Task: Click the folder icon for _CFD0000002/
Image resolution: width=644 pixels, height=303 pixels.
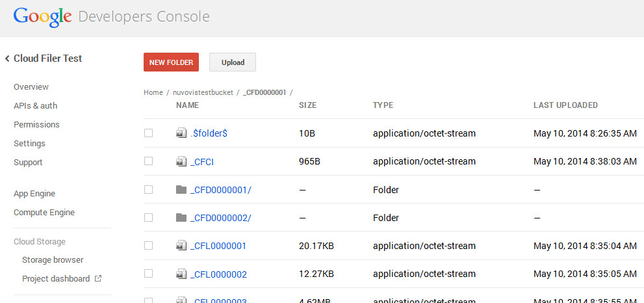Action: click(x=181, y=218)
